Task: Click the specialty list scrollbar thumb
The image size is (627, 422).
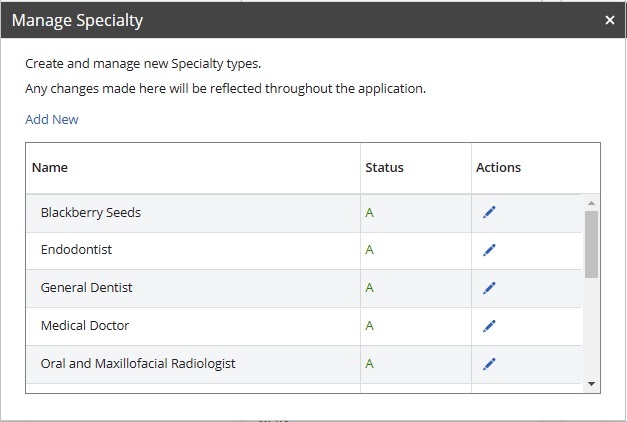Action: tap(591, 243)
